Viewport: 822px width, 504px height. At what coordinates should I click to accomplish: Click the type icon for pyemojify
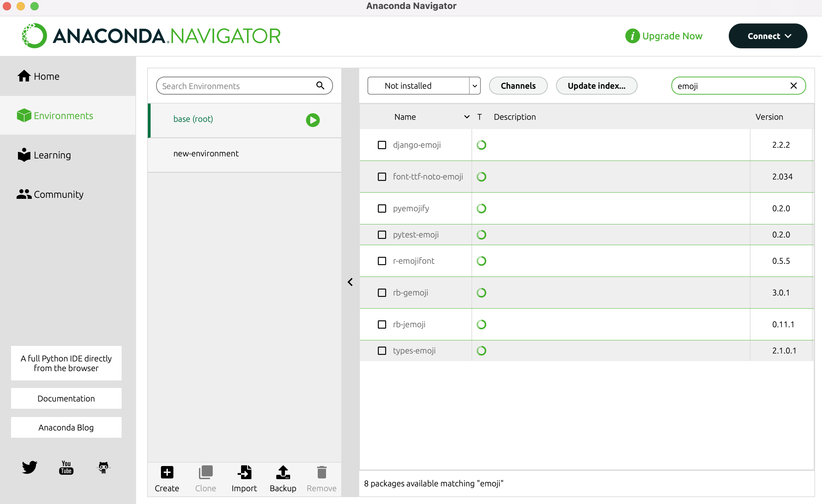[x=481, y=209]
